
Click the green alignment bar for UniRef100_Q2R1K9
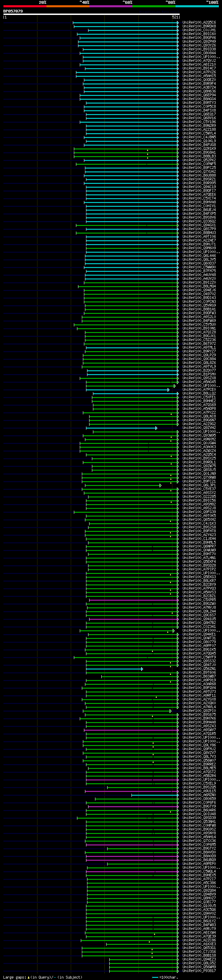pyautogui.click(x=126, y=149)
